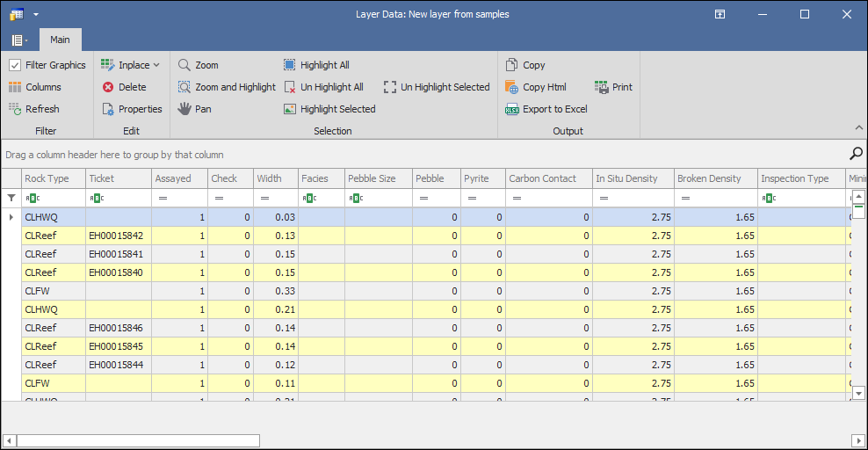
Task: Click the Delete red icon
Action: 124,87
